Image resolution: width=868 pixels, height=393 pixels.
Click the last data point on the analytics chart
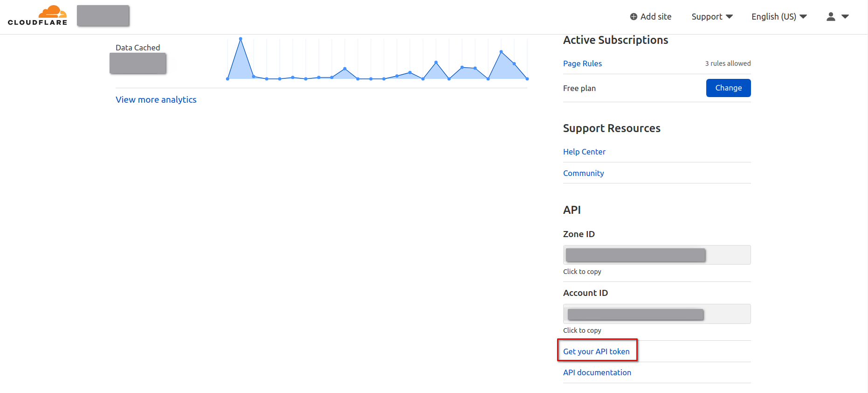tap(527, 79)
